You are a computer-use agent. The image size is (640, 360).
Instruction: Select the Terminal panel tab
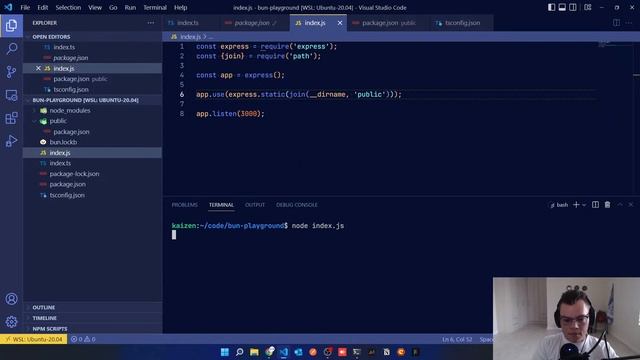coord(221,205)
